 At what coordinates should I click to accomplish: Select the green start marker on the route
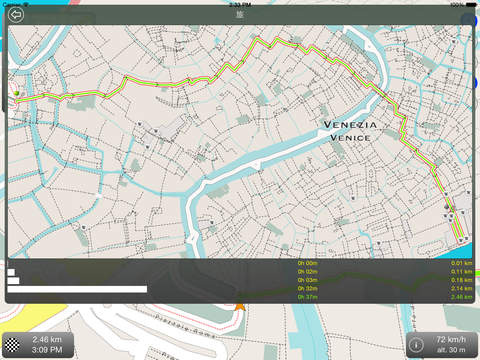point(16,93)
